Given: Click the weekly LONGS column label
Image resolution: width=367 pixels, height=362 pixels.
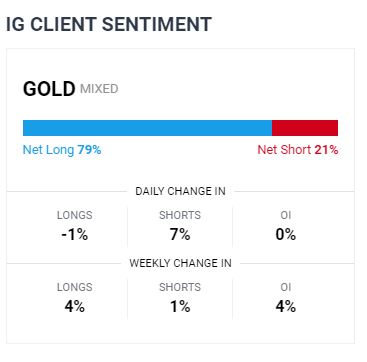Looking at the screenshot, I should (x=75, y=287).
